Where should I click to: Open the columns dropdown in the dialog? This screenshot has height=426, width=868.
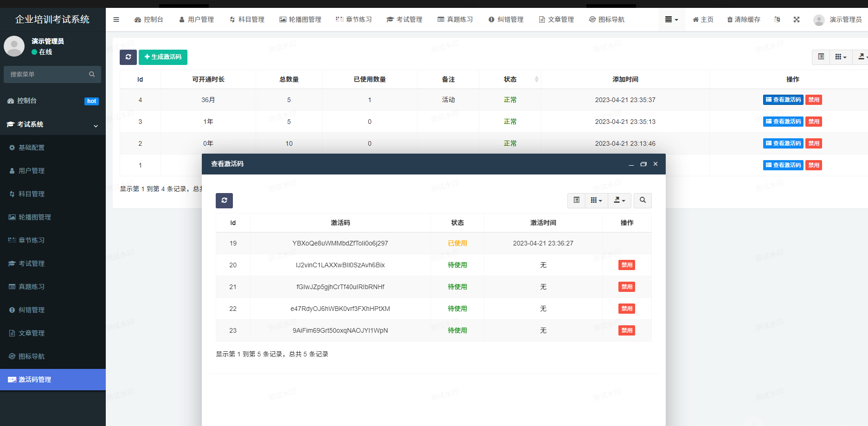coord(596,200)
